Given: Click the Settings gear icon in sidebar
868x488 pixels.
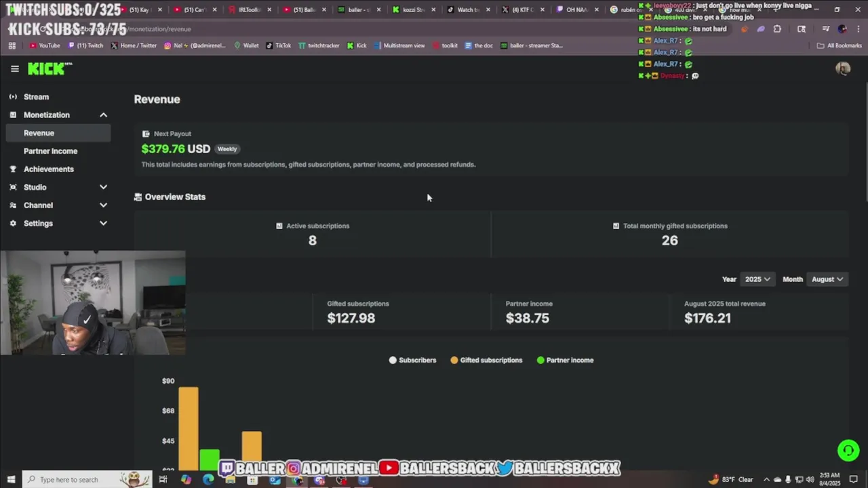Looking at the screenshot, I should 13,224.
